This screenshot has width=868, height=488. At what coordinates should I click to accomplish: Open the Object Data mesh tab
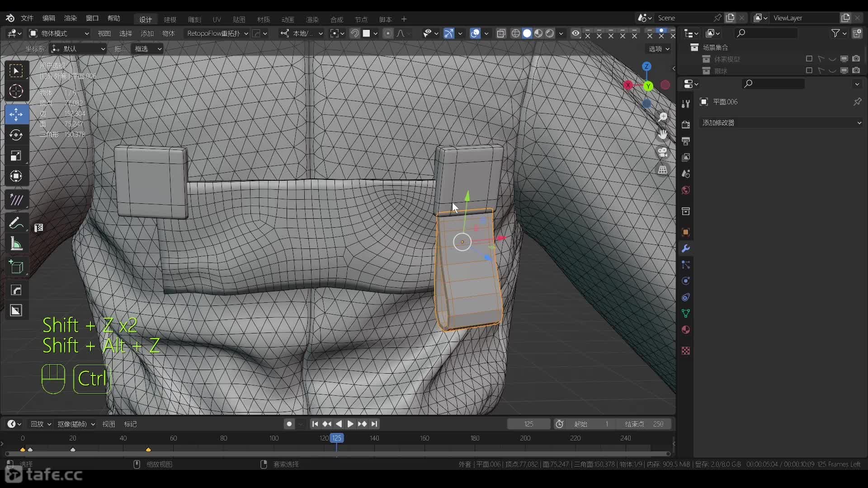[685, 314]
